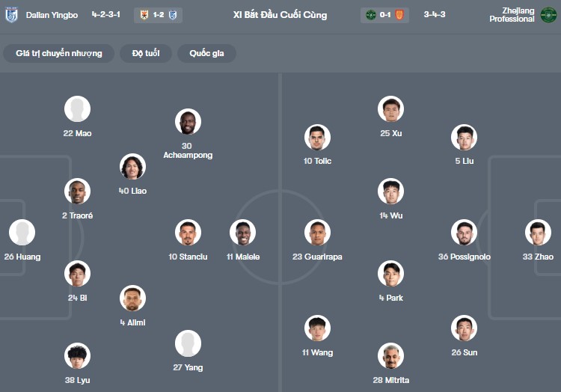561x392 pixels.
Task: Open the 0-1 previous match result
Action: click(x=386, y=15)
